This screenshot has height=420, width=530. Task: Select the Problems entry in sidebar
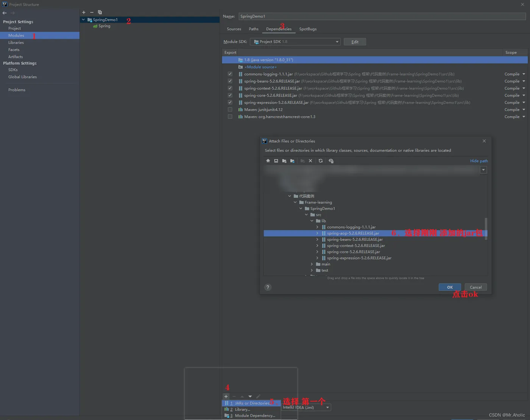click(17, 90)
